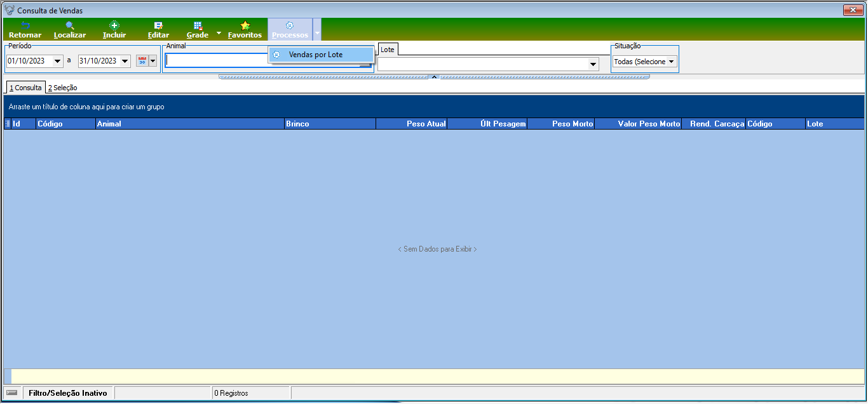
Task: Click the Grade grid button
Action: click(x=198, y=30)
